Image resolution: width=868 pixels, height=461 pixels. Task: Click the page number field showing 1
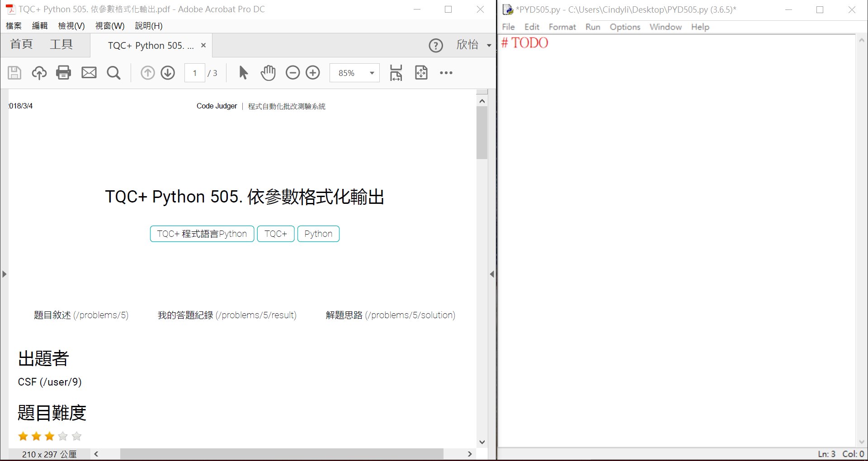point(195,73)
